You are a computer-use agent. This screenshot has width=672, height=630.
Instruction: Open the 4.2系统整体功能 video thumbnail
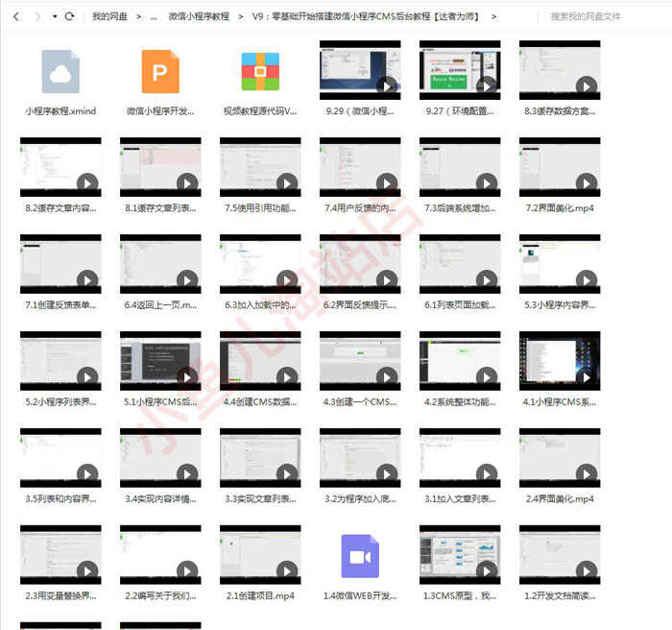point(460,361)
